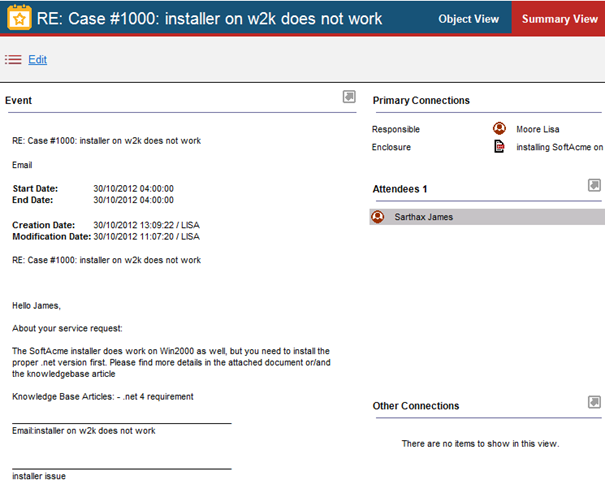Click 'Email:installer on w2k does not work' text
The image size is (605, 489).
point(84,431)
